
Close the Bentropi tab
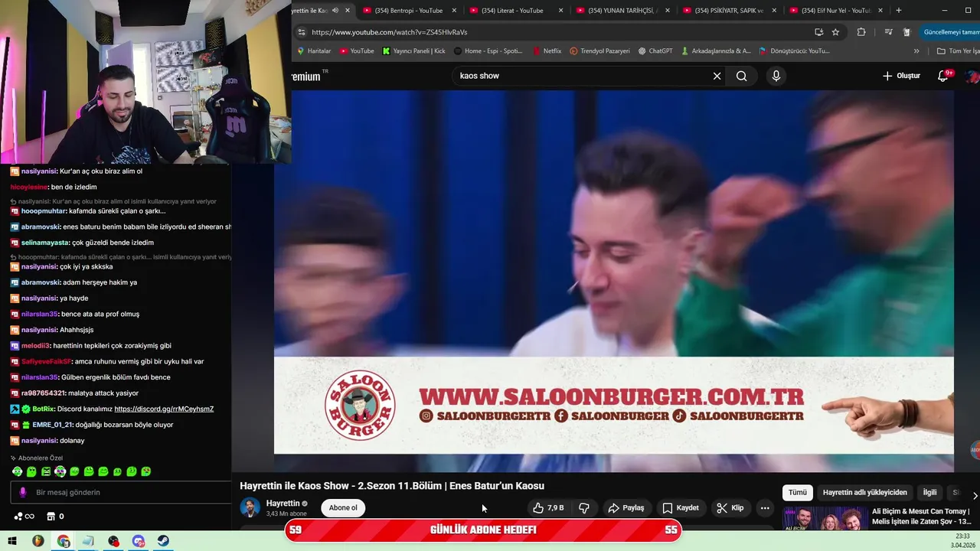pos(454,11)
